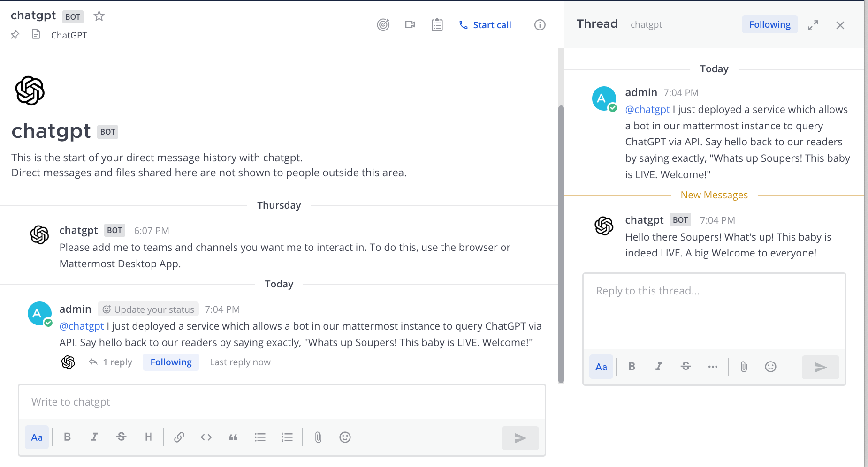Start a call with chatgpt

(x=485, y=25)
